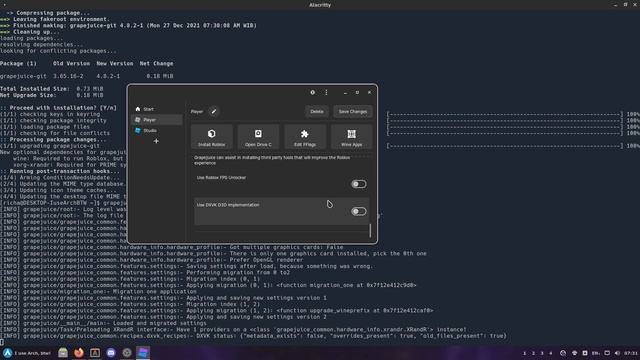
Task: Open the volume tray icon
Action: pyautogui.click(x=617, y=353)
